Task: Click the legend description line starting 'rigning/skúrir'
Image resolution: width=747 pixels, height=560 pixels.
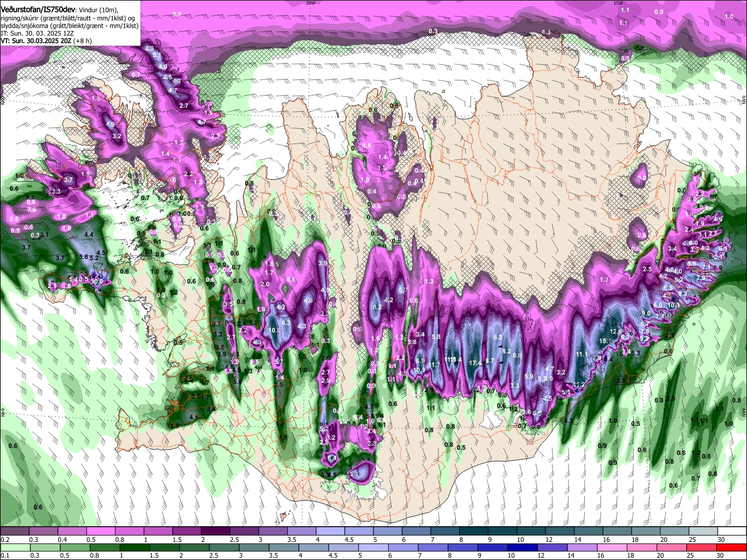Action: (67, 18)
